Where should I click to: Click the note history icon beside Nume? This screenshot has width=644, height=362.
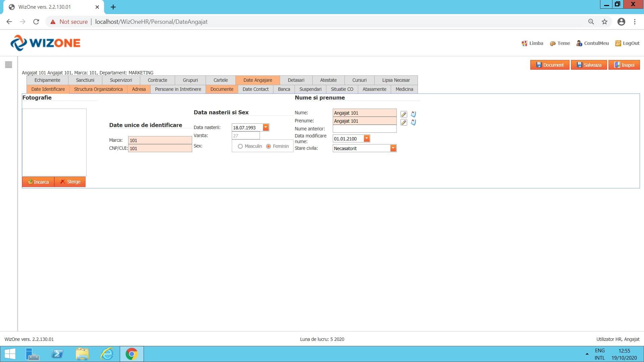click(413, 114)
